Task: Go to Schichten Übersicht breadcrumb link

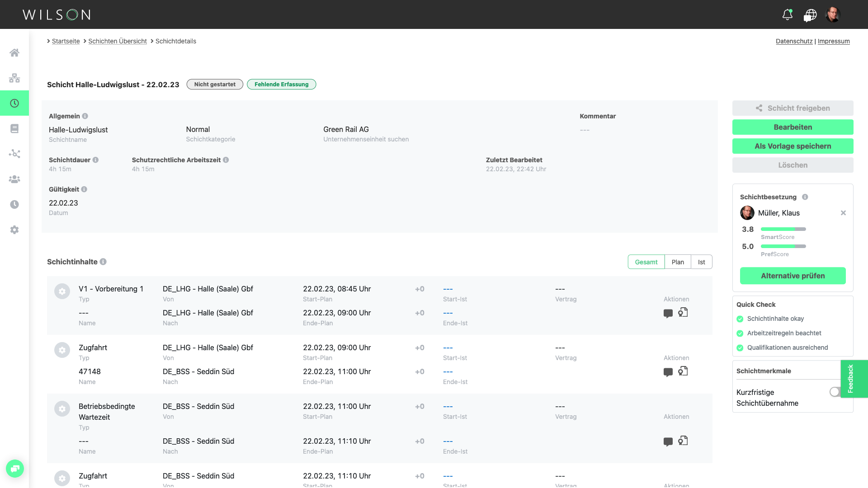Action: point(118,41)
